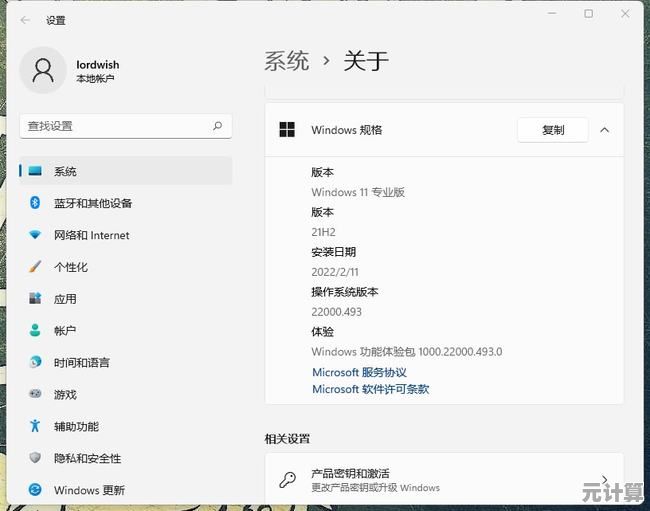The width and height of the screenshot is (650, 511).
Task: Click the lordwish account name
Action: point(98,65)
